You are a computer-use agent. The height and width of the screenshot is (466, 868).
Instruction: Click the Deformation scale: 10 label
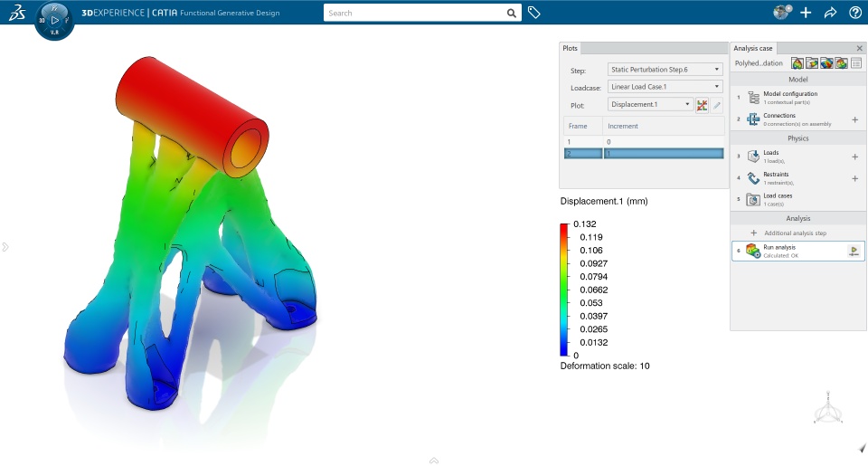click(605, 366)
